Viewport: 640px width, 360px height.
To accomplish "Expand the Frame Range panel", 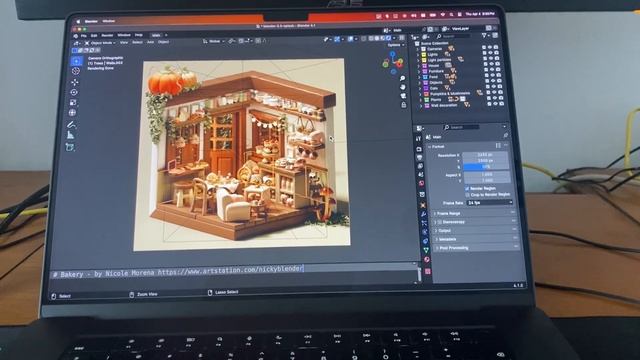I will [x=475, y=213].
